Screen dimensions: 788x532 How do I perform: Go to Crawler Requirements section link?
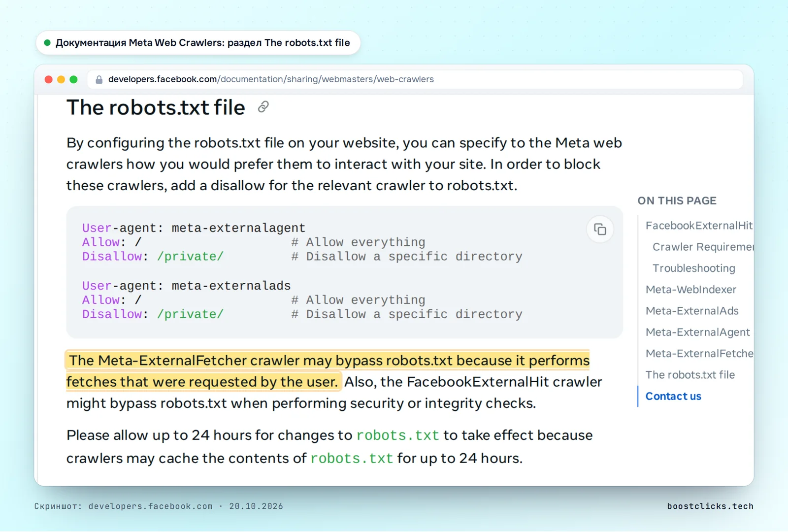click(x=703, y=247)
